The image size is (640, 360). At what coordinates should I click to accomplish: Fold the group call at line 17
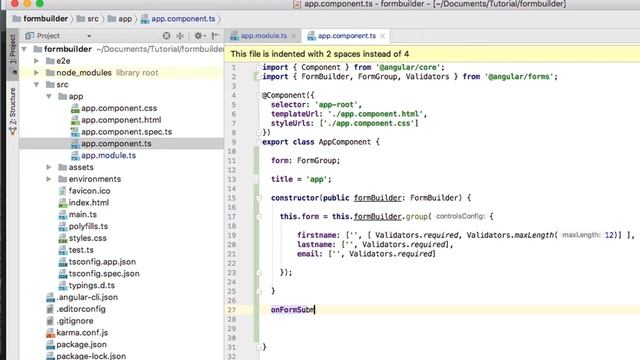(x=259, y=217)
